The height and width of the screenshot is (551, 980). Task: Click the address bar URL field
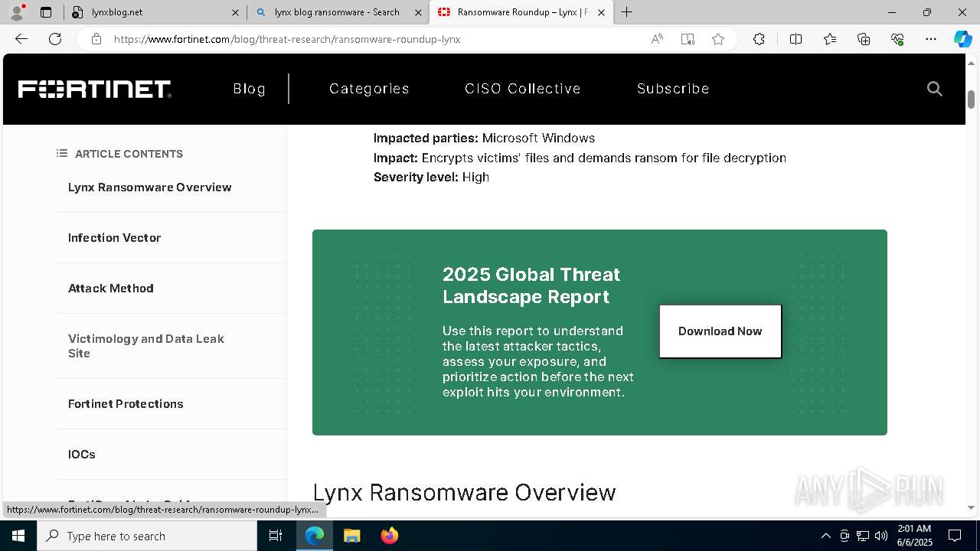pos(375,39)
